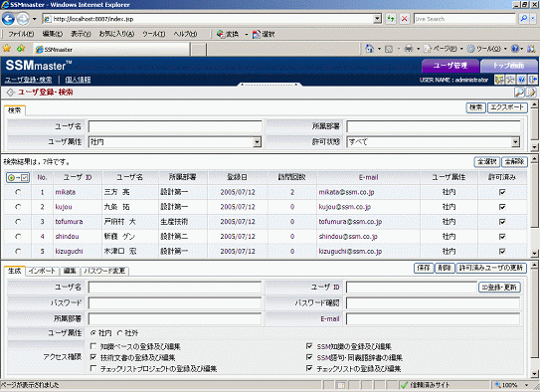Open the パスワード変更 tab
The width and height of the screenshot is (540, 392).
(x=104, y=271)
